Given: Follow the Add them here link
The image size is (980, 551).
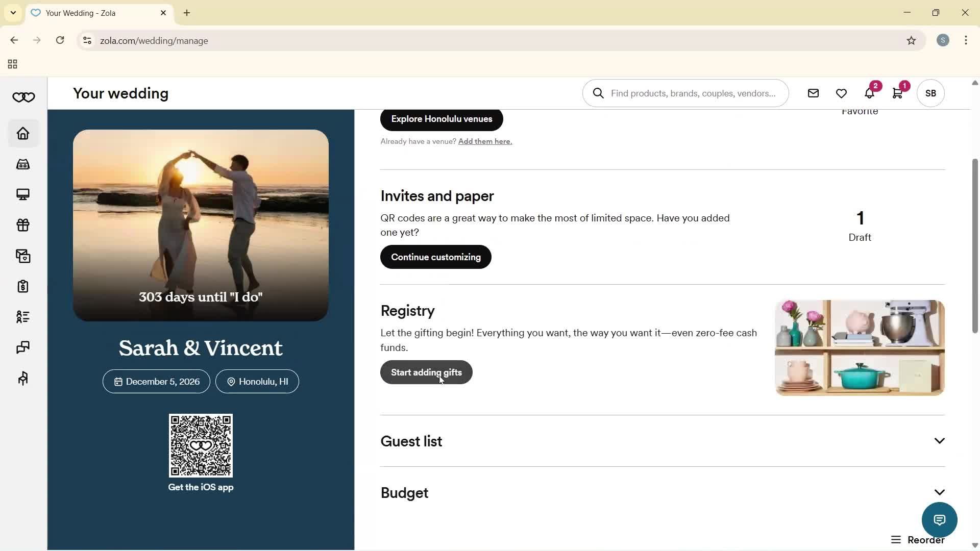Looking at the screenshot, I should point(484,141).
